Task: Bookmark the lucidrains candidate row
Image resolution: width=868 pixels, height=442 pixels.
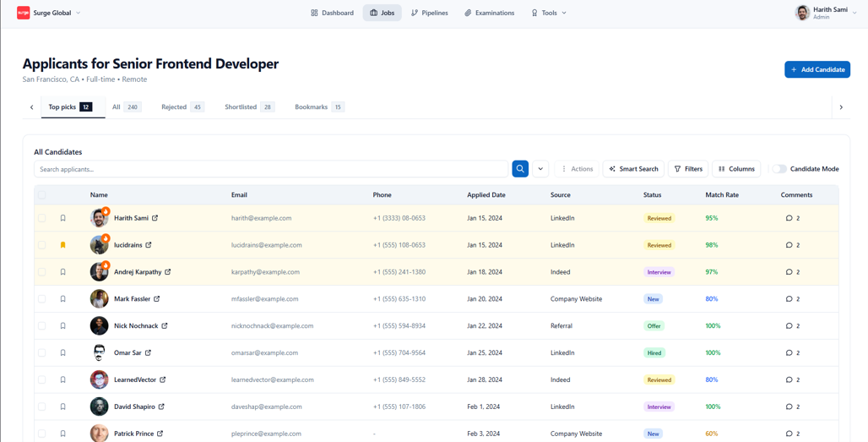Action: tap(62, 245)
